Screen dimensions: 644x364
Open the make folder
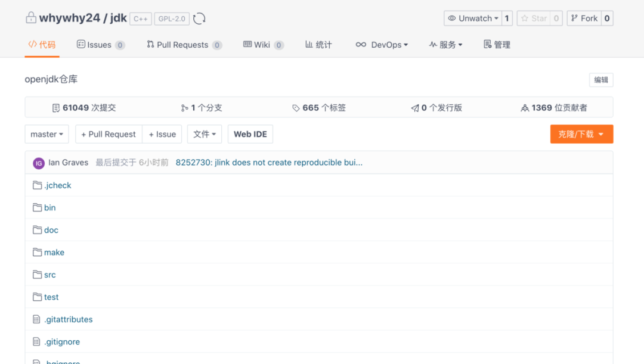pyautogui.click(x=54, y=253)
